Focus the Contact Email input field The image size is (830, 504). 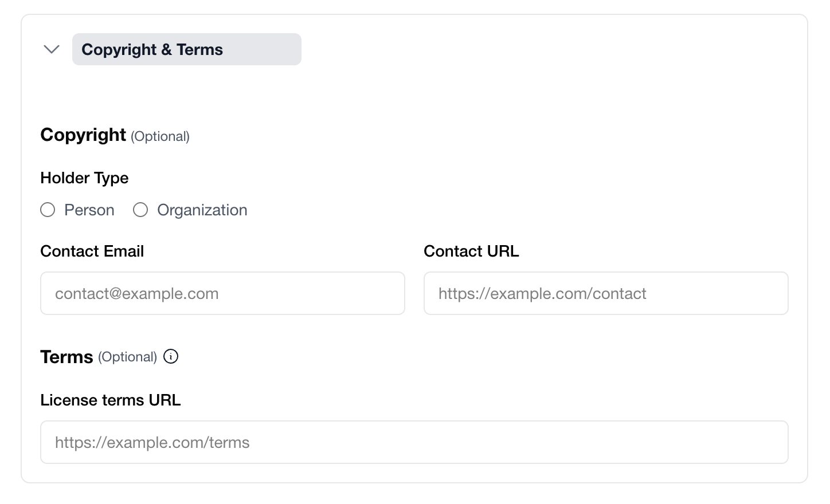point(222,293)
